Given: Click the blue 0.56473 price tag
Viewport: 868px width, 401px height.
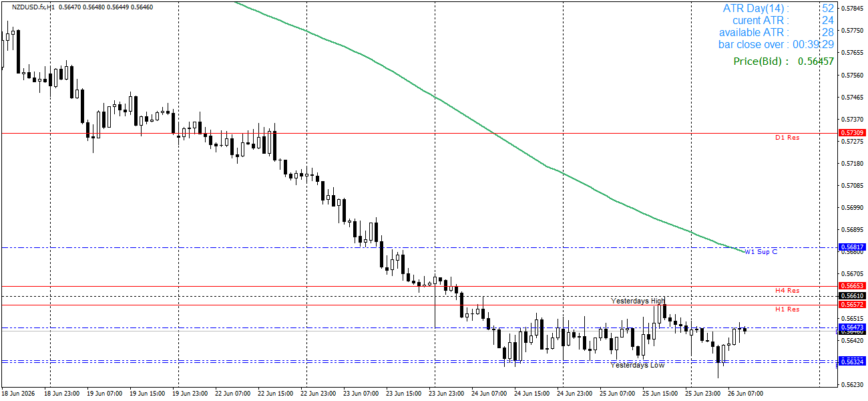Looking at the screenshot, I should 852,327.
